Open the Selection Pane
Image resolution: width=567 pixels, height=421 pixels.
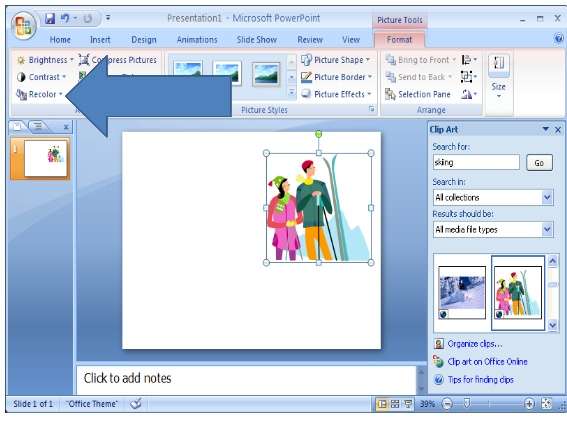418,94
